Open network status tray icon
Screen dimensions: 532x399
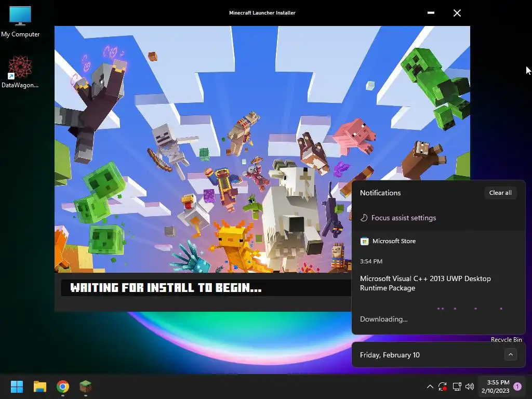[457, 387]
